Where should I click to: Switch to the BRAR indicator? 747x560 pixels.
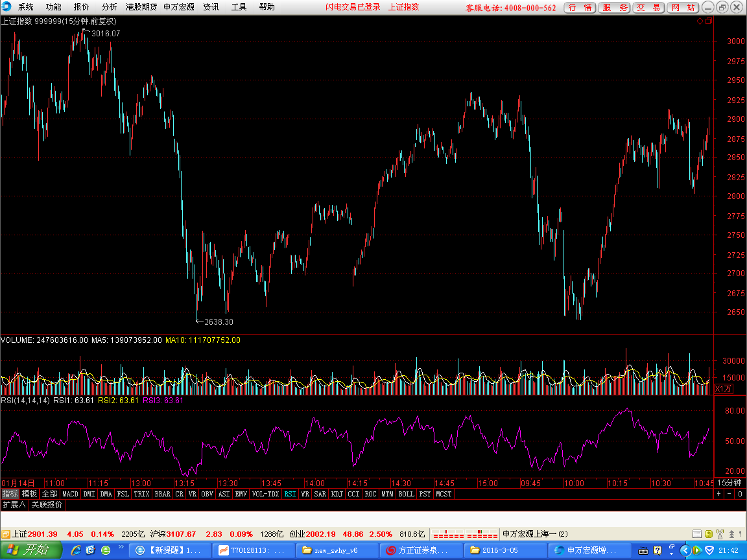coord(163,494)
